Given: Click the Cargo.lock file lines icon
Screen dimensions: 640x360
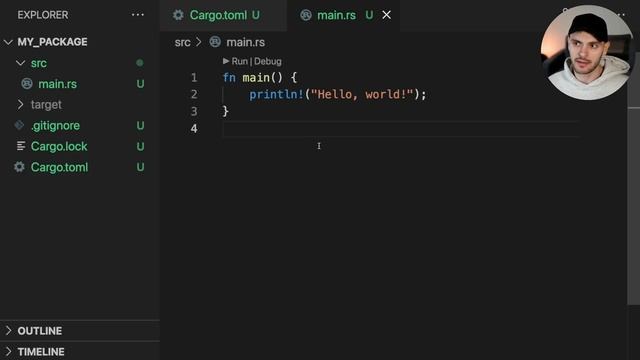Looking at the screenshot, I should (x=21, y=146).
